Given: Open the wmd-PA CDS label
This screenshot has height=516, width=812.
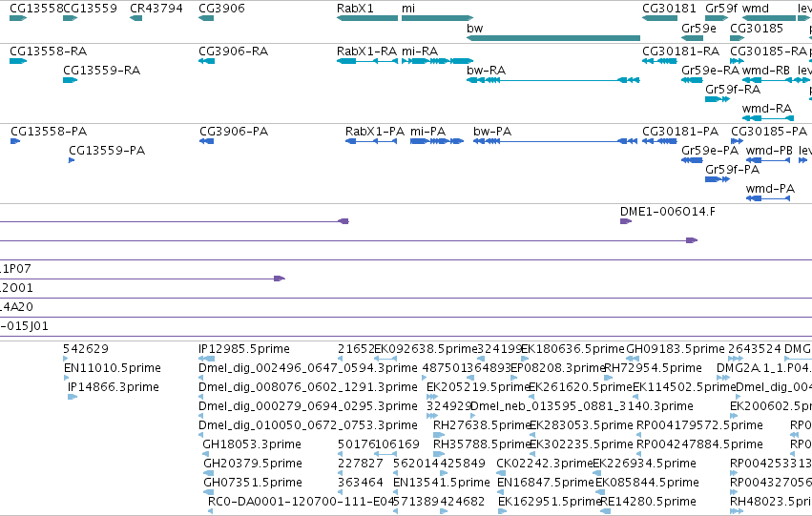Looking at the screenshot, I should tap(770, 189).
